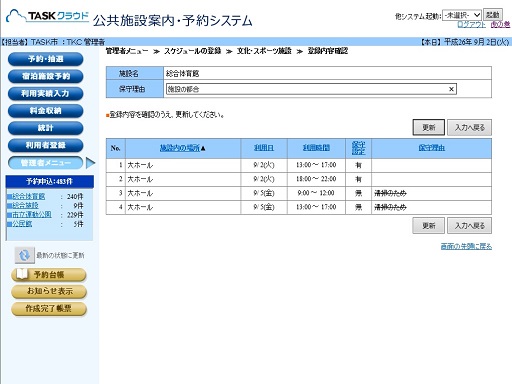This screenshot has height=384, width=512.
Task: Click the 市立運動公園 sidebar link
Action: [x=31, y=214]
